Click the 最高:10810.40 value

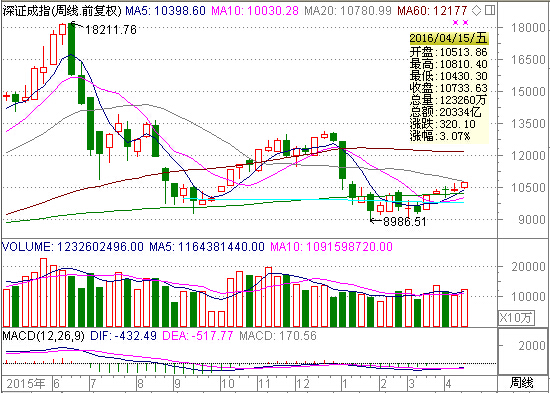449,64
